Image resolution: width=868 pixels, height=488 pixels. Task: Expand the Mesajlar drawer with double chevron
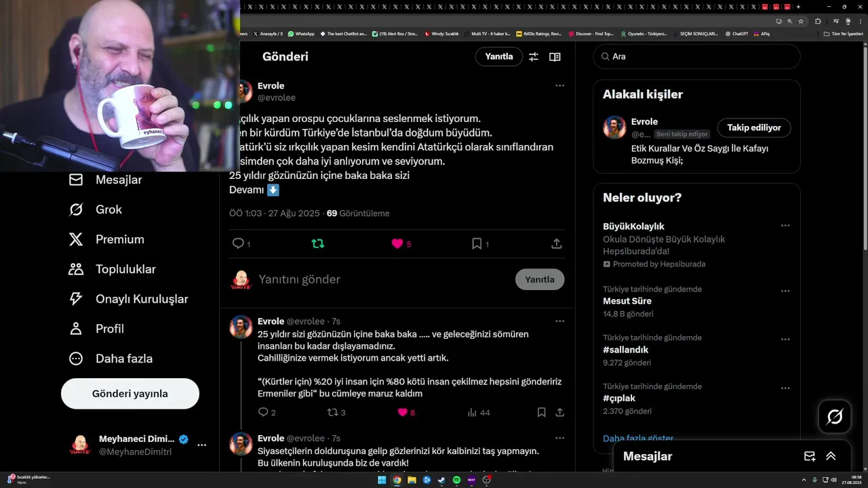click(831, 456)
